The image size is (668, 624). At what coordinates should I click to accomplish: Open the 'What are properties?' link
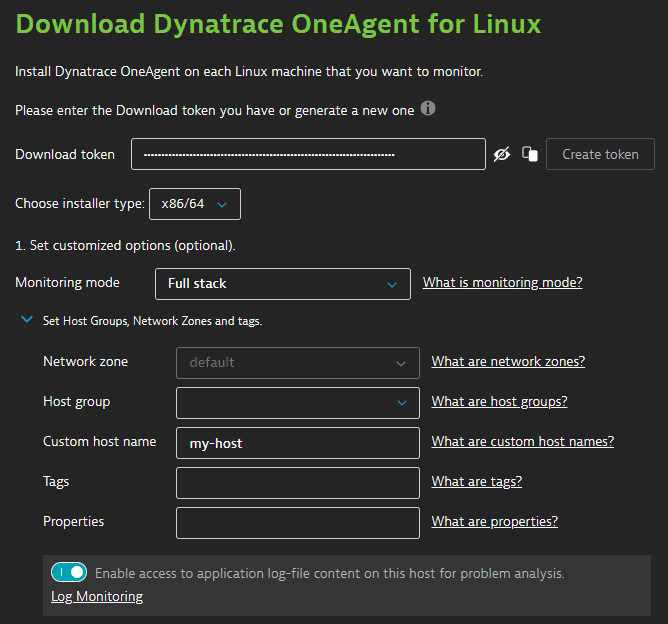click(x=495, y=521)
